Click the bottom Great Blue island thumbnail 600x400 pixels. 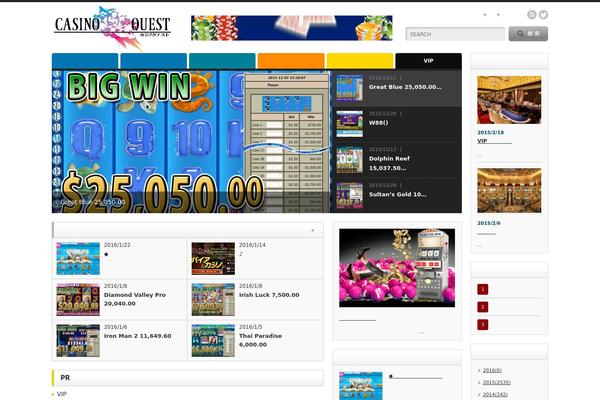360,386
